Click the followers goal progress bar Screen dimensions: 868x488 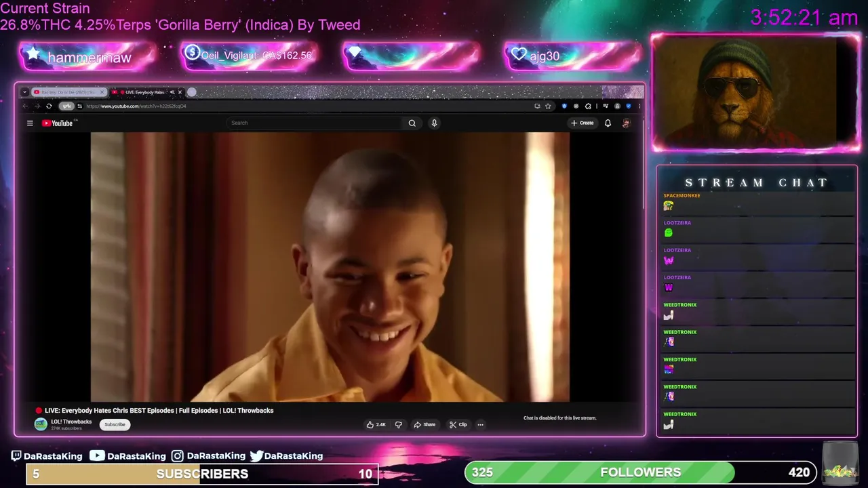(x=640, y=472)
